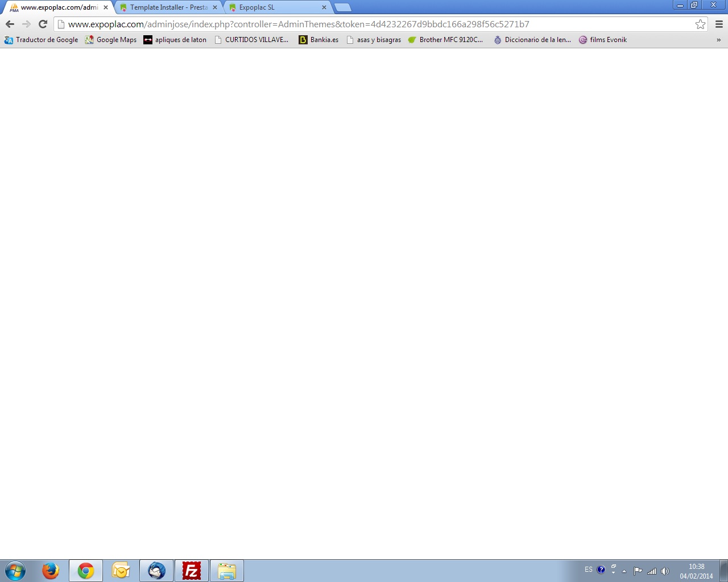Image resolution: width=728 pixels, height=582 pixels.
Task: Open the volume speaker tray icon
Action: pos(665,571)
